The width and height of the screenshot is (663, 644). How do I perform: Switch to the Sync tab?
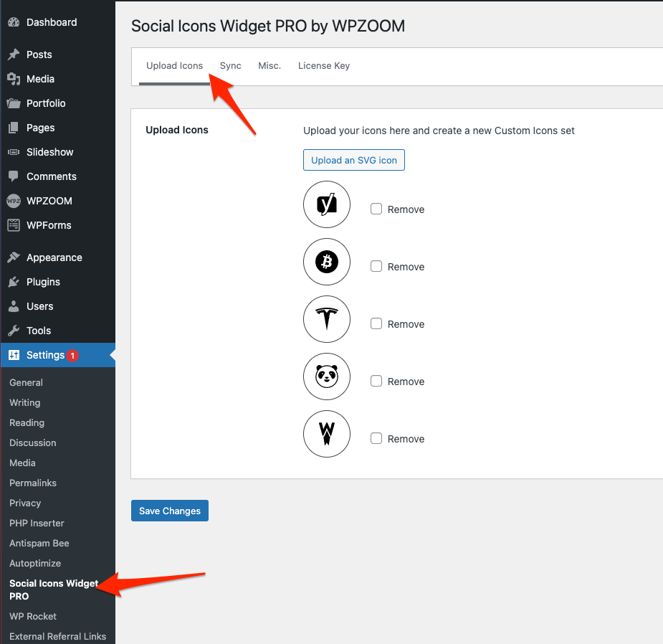pyautogui.click(x=231, y=66)
